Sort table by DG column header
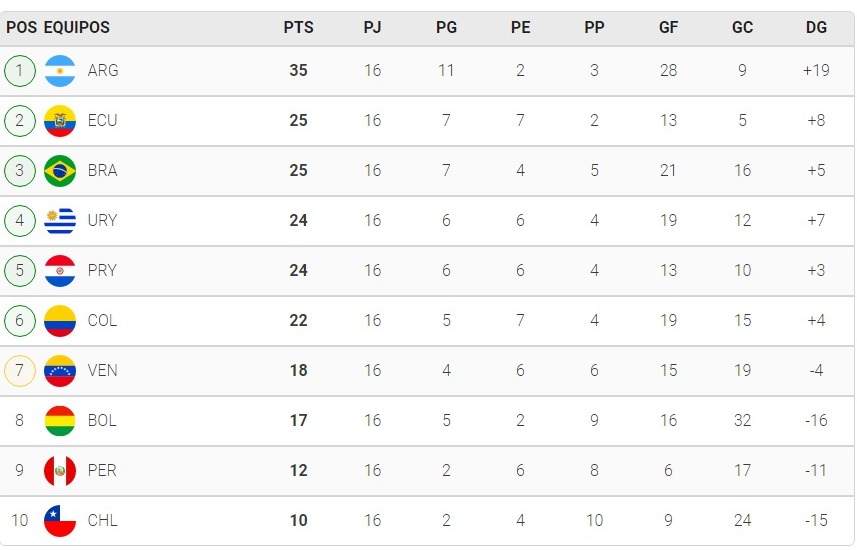The width and height of the screenshot is (857, 550). pyautogui.click(x=816, y=27)
